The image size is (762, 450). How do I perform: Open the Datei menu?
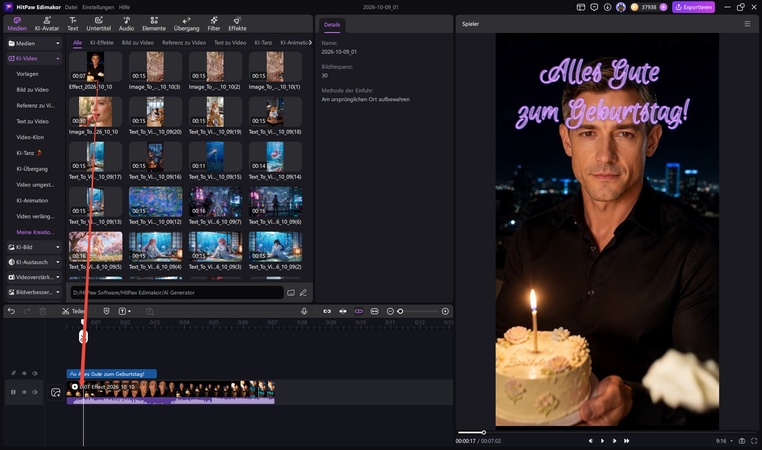coord(71,7)
